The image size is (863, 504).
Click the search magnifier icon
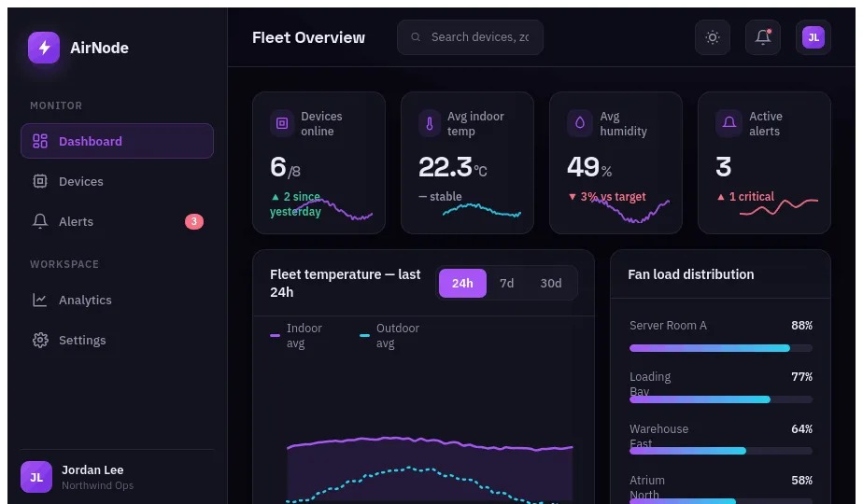coord(416,36)
